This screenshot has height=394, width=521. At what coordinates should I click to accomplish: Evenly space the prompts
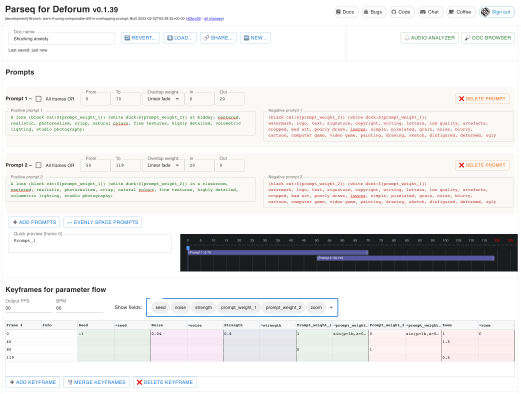pyautogui.click(x=103, y=222)
